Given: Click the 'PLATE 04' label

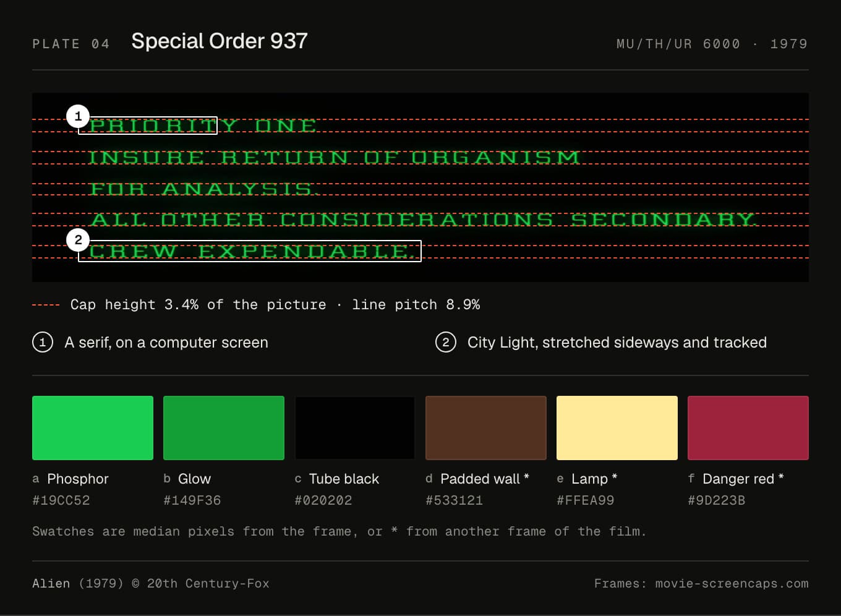Looking at the screenshot, I should click(x=71, y=44).
